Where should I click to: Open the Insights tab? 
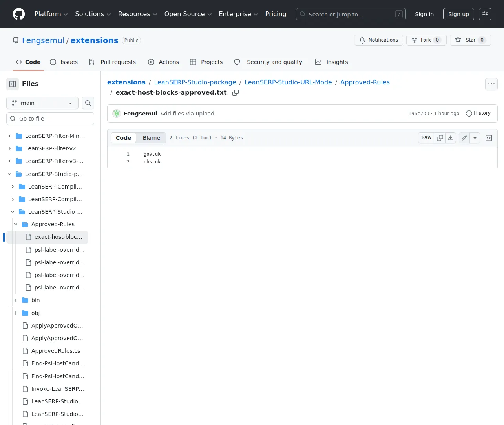point(332,62)
